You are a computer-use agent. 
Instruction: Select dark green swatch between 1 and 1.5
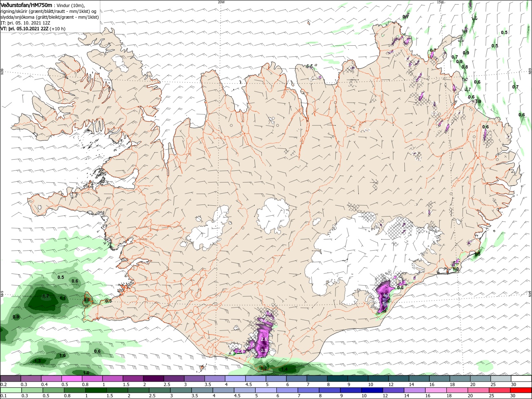click(96, 390)
